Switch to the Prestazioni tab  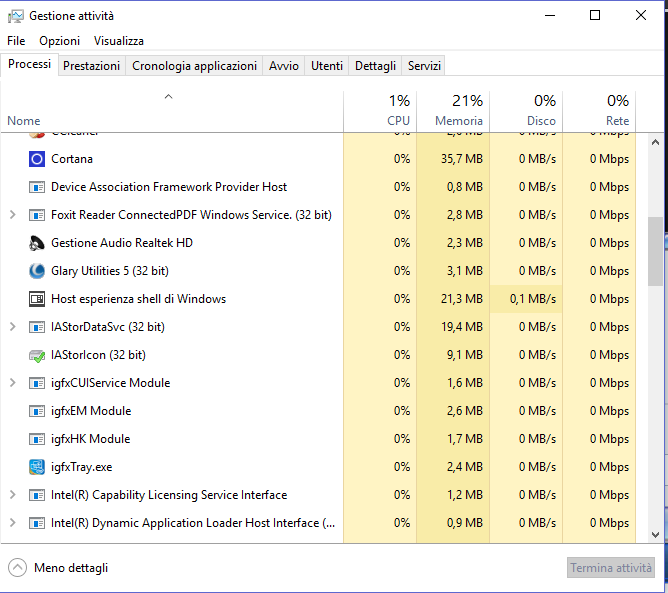(x=92, y=66)
